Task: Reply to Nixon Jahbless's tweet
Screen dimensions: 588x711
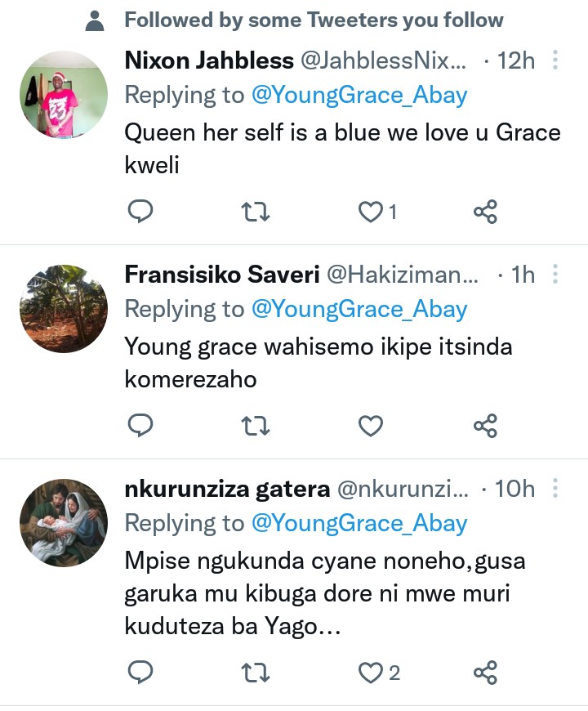Action: pyautogui.click(x=141, y=212)
